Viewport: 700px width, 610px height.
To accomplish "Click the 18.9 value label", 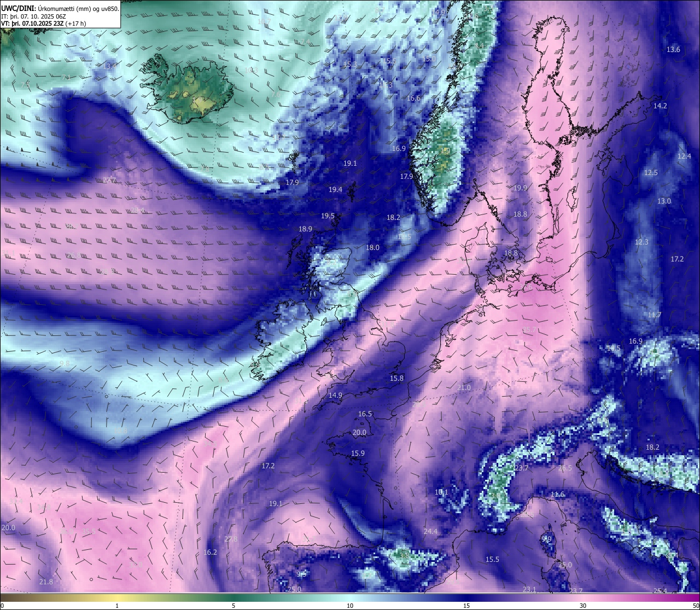I will click(x=305, y=229).
